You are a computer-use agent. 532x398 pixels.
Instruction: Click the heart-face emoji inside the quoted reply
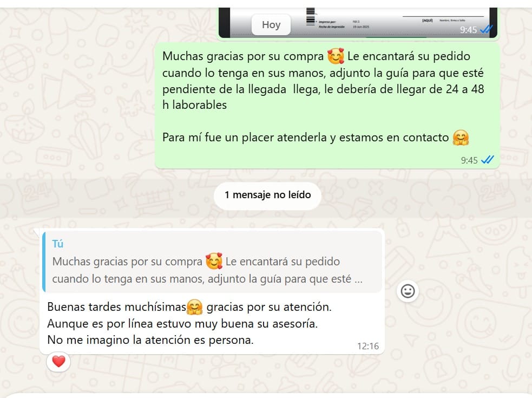[214, 261]
